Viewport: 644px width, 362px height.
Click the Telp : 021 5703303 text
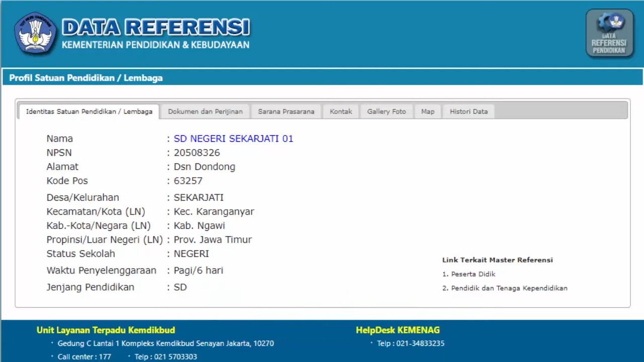click(166, 357)
